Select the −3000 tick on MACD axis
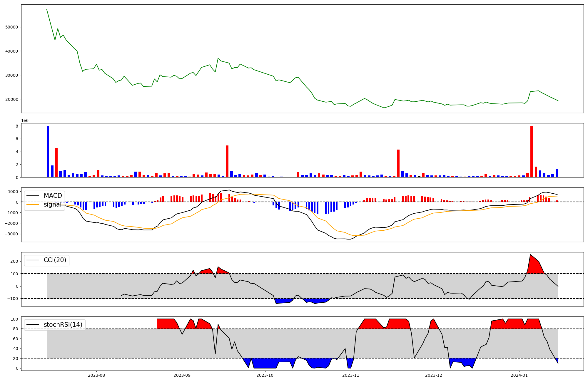Image resolution: width=588 pixels, height=382 pixels. click(12, 234)
